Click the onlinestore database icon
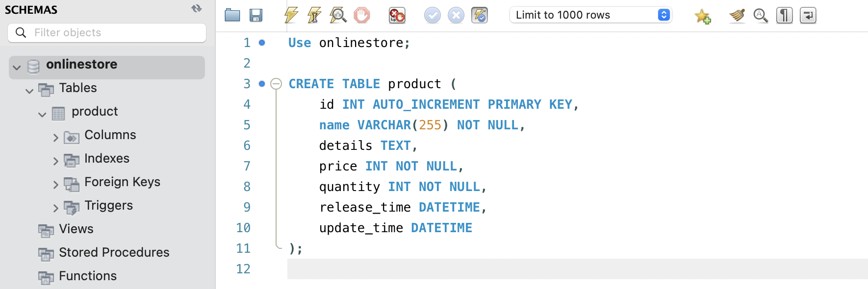Viewport: 868px width, 289px height. coord(33,67)
